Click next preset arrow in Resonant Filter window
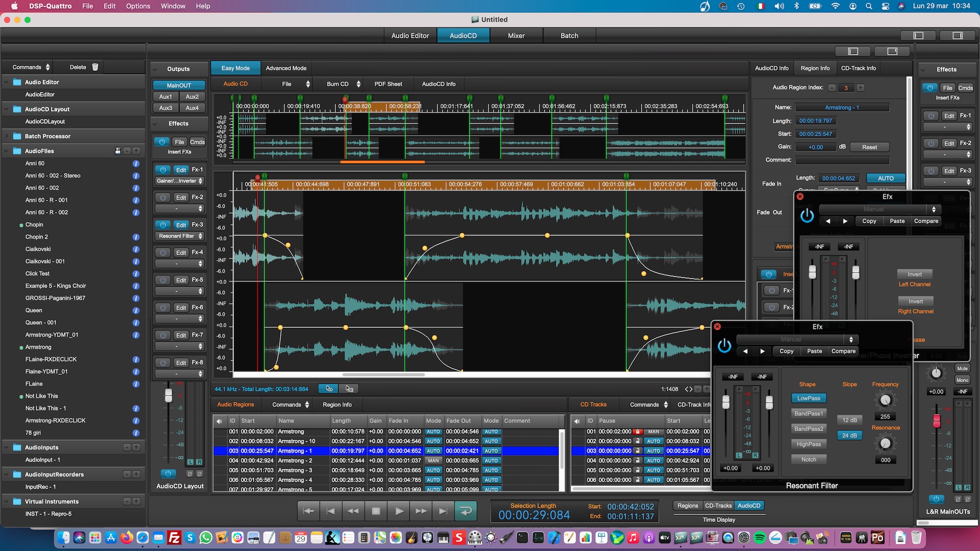 [763, 351]
